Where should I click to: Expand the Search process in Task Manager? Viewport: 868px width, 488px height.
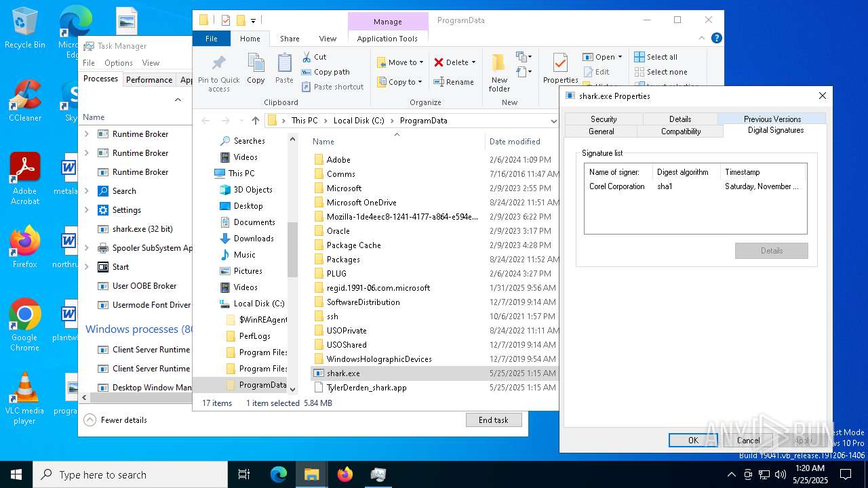[x=87, y=191]
